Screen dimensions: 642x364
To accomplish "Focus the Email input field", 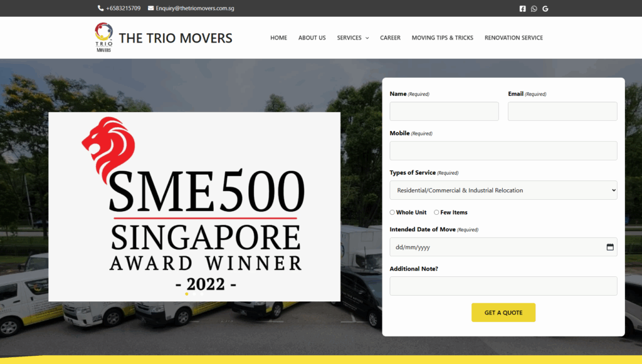I will click(x=562, y=112).
